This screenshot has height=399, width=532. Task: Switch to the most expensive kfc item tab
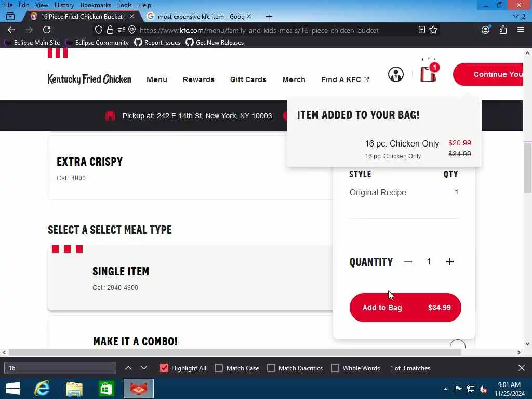[199, 16]
